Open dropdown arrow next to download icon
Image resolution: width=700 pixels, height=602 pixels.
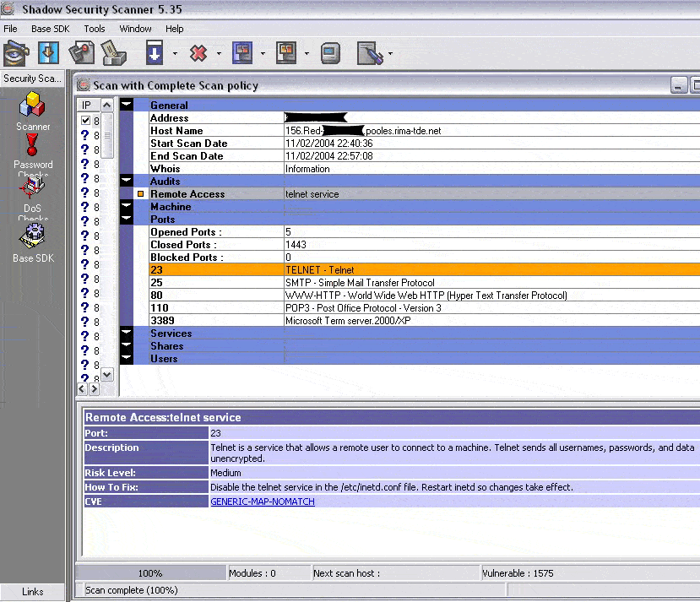175,53
